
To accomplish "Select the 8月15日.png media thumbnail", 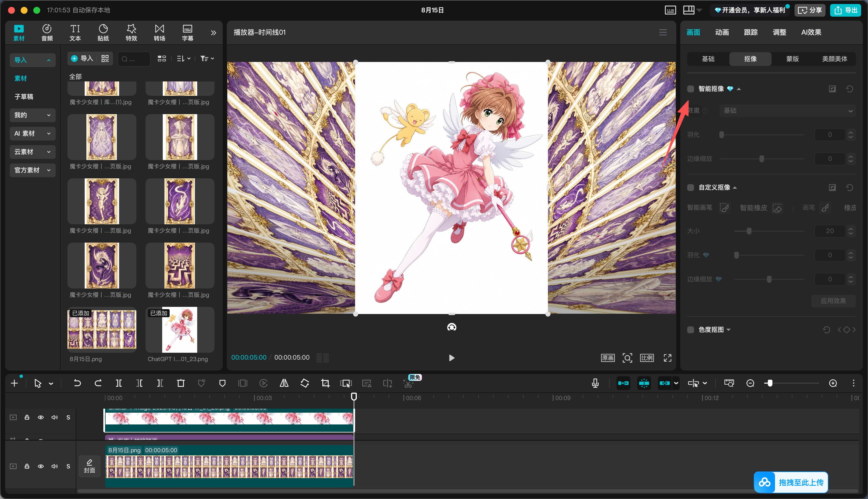I will pos(102,329).
